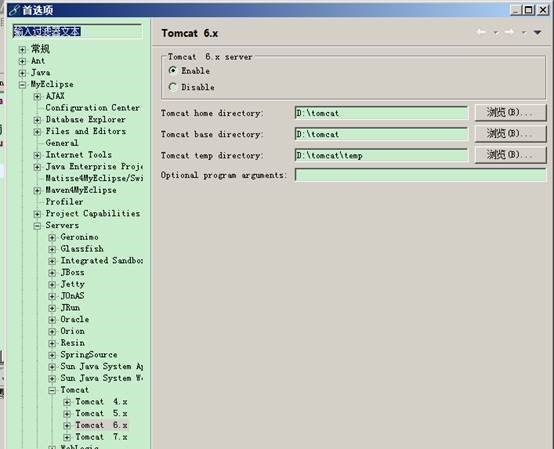Collapse the Tomcat parent node
The height and width of the screenshot is (449, 554).
(52, 390)
